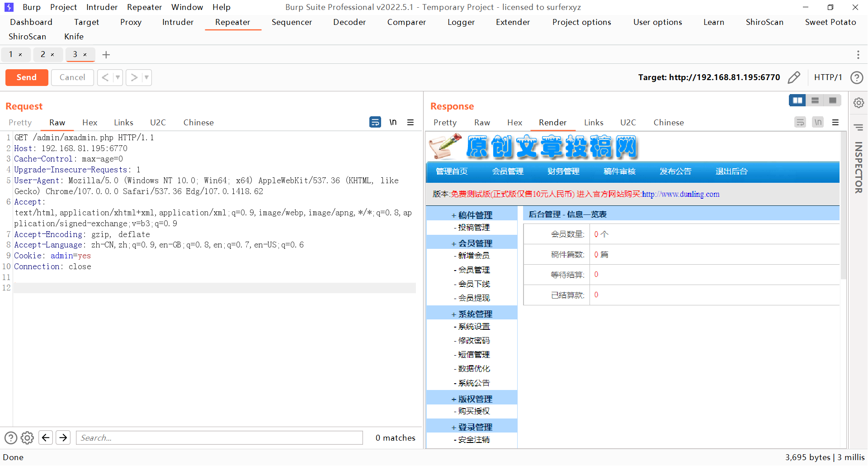Click 管理首页 in rendered navigation
The image size is (868, 466).
coord(452,171)
